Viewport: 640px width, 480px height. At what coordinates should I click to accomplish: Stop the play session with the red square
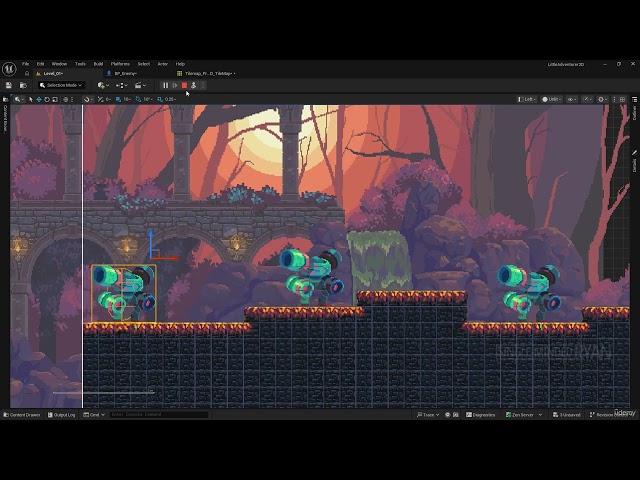click(x=184, y=85)
